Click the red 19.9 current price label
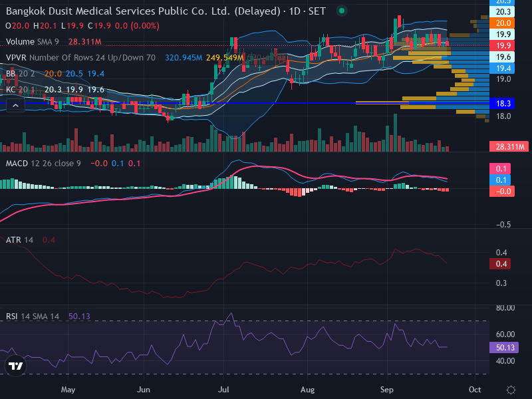This screenshot has height=399, width=532. click(x=502, y=45)
